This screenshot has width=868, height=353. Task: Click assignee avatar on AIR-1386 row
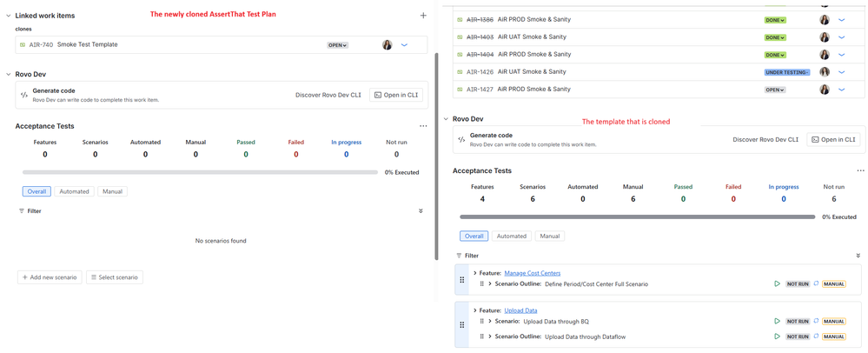(825, 19)
